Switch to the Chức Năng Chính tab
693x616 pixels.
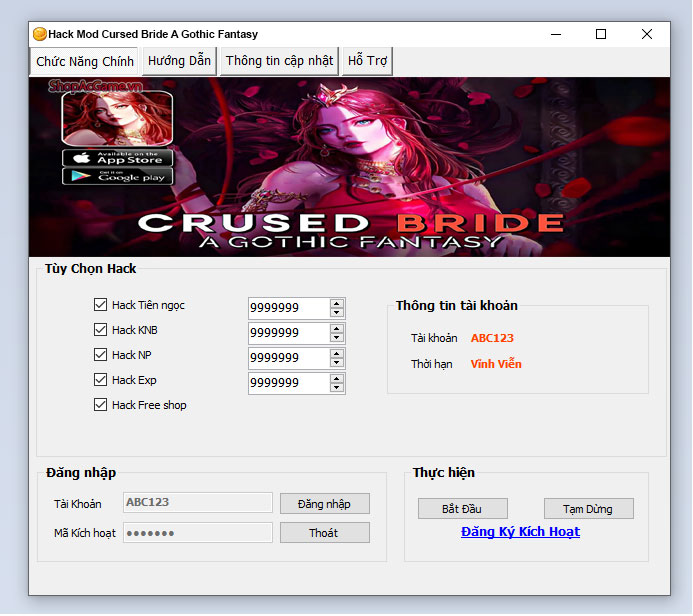coord(84,61)
